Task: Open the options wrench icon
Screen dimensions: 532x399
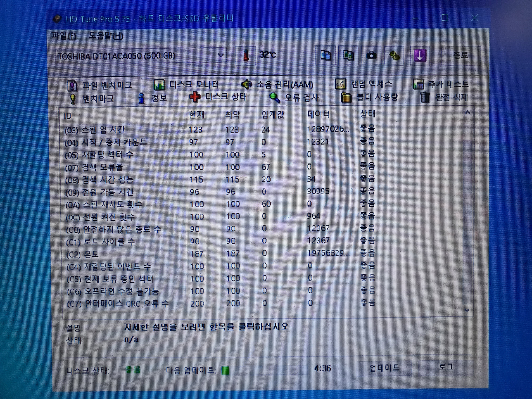Action: [x=394, y=55]
